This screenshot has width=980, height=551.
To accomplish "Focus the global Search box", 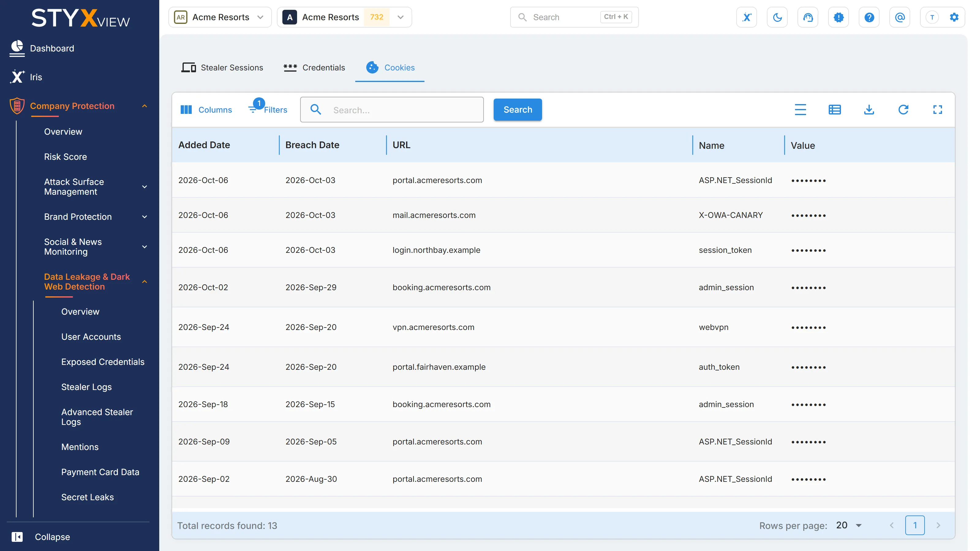I will pyautogui.click(x=574, y=17).
